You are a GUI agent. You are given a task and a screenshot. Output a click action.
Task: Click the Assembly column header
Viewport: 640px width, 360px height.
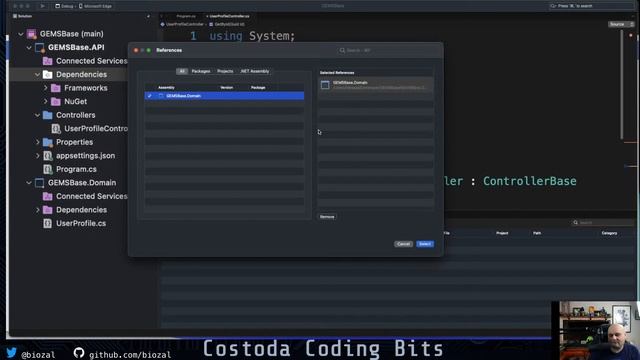click(166, 87)
